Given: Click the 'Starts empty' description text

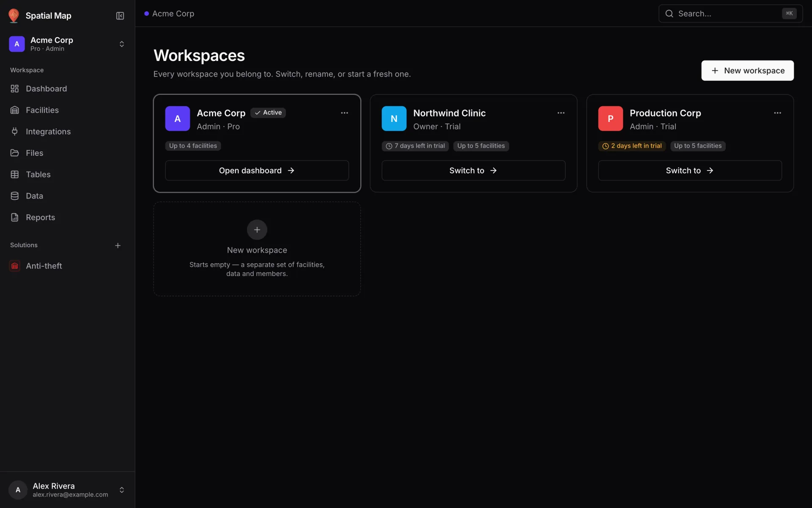Looking at the screenshot, I should (257, 269).
